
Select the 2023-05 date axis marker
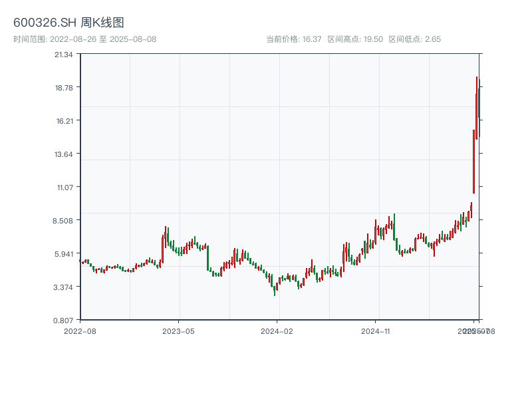(179, 331)
